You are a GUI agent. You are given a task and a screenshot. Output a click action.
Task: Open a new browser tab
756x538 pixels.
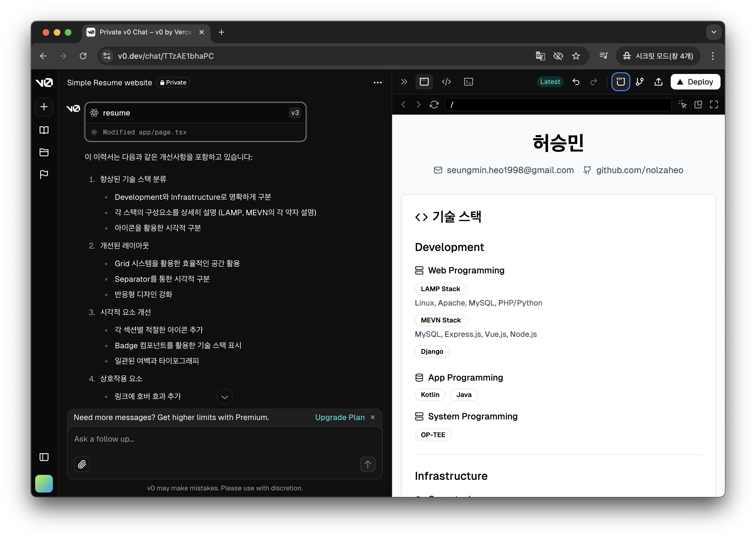[222, 32]
